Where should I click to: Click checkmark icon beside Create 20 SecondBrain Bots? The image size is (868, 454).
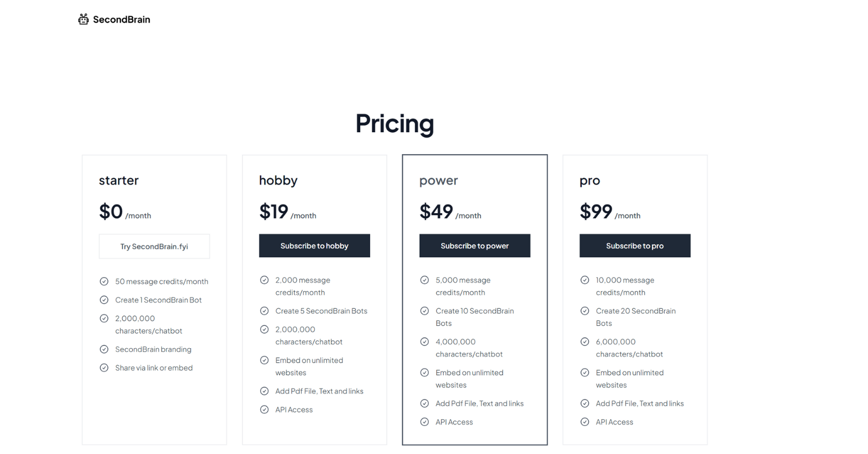(585, 311)
